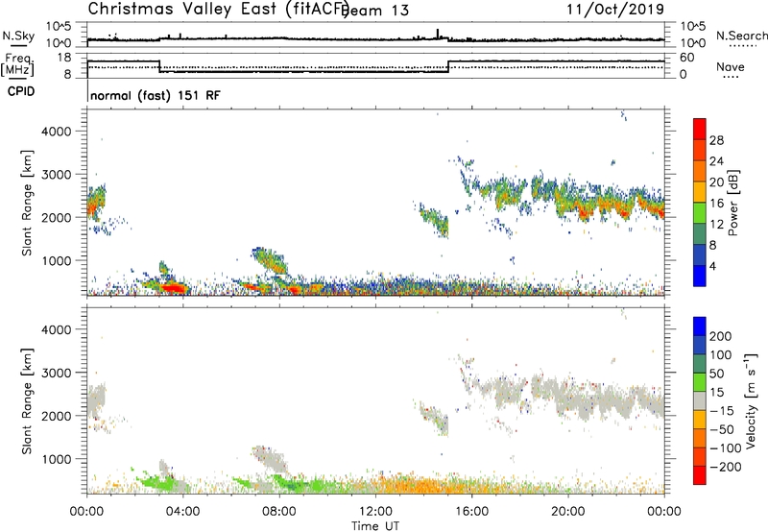The width and height of the screenshot is (768, 532).
Task: Click the '200' tick on velocity scale
Action: click(x=721, y=336)
